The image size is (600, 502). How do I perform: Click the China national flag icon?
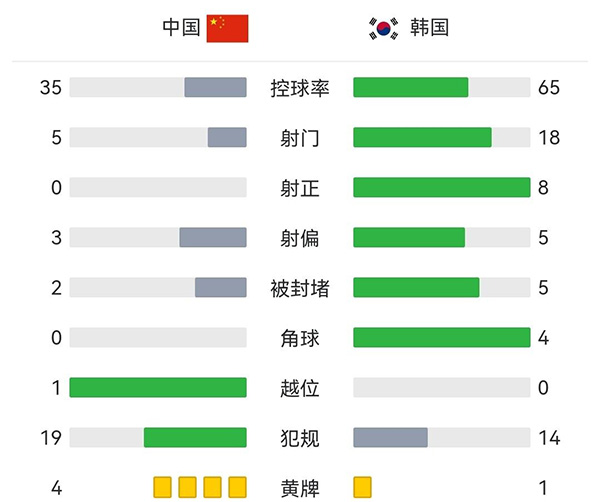click(227, 28)
